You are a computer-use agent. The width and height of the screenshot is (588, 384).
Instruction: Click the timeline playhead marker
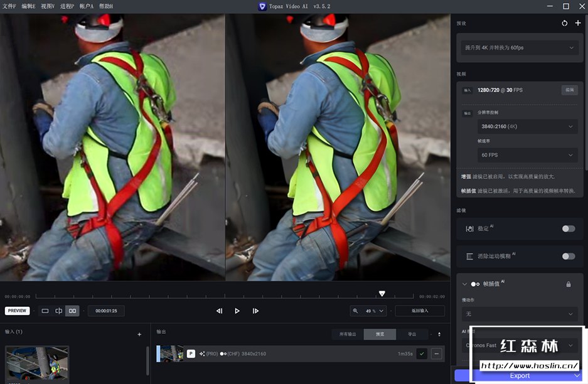pos(382,294)
